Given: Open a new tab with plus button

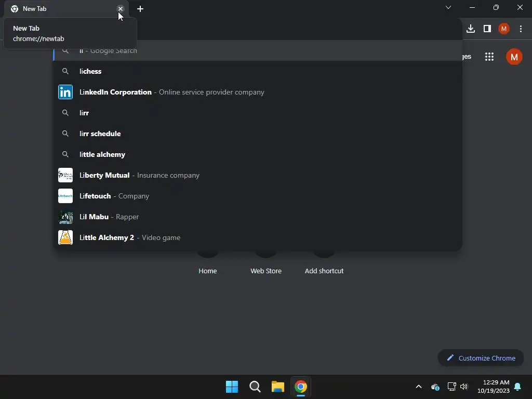Looking at the screenshot, I should coord(140,9).
